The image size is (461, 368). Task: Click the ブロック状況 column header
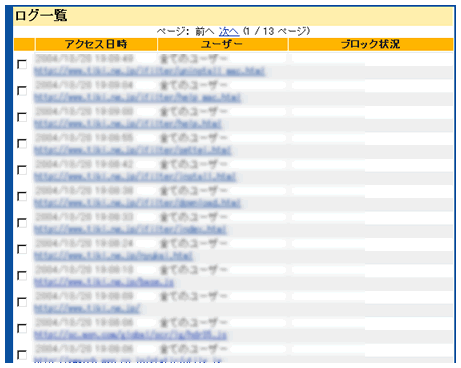pos(371,44)
